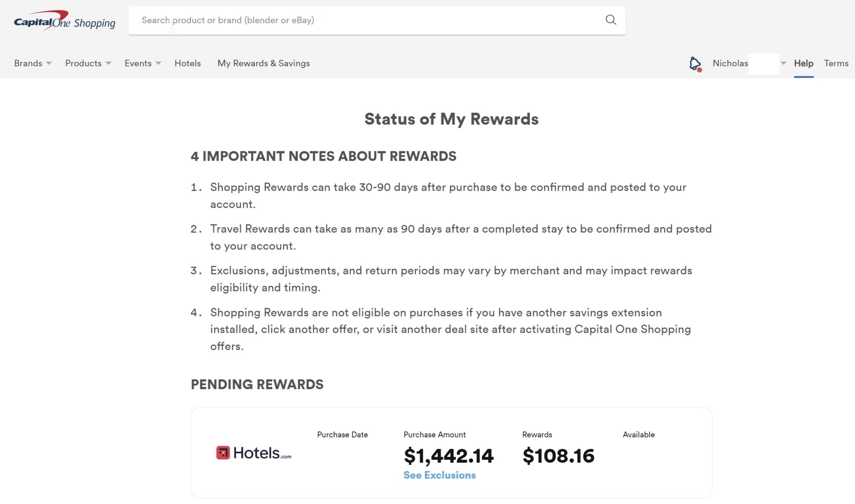The image size is (855, 504).
Task: Open the Terms page
Action: pos(836,63)
